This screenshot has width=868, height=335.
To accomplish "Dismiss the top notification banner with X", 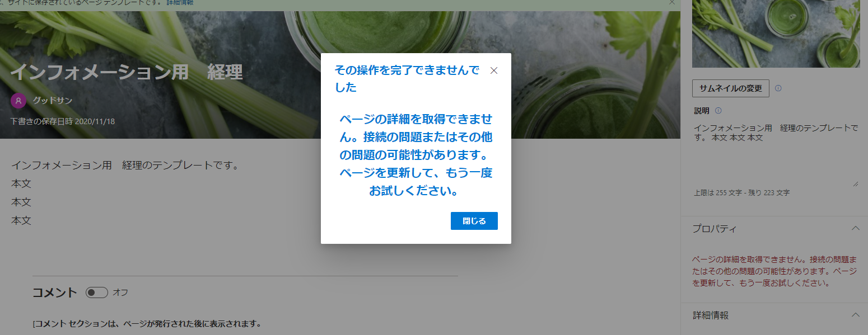I will [672, 3].
